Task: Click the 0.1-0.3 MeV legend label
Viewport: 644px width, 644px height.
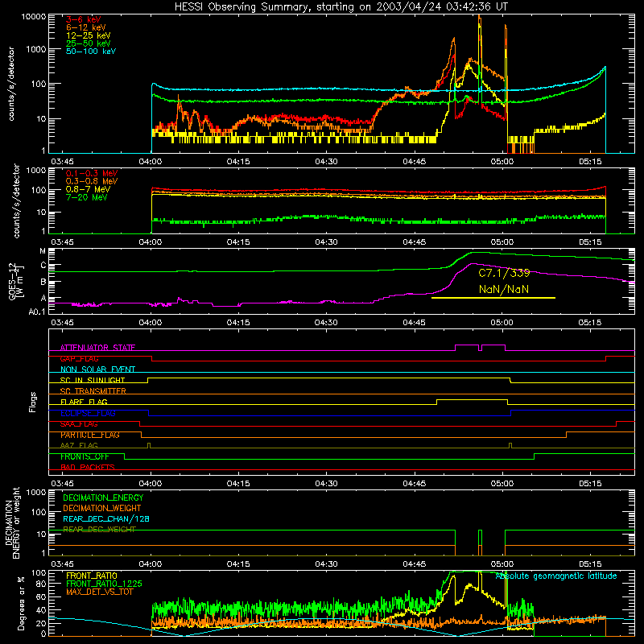Action: pos(92,173)
